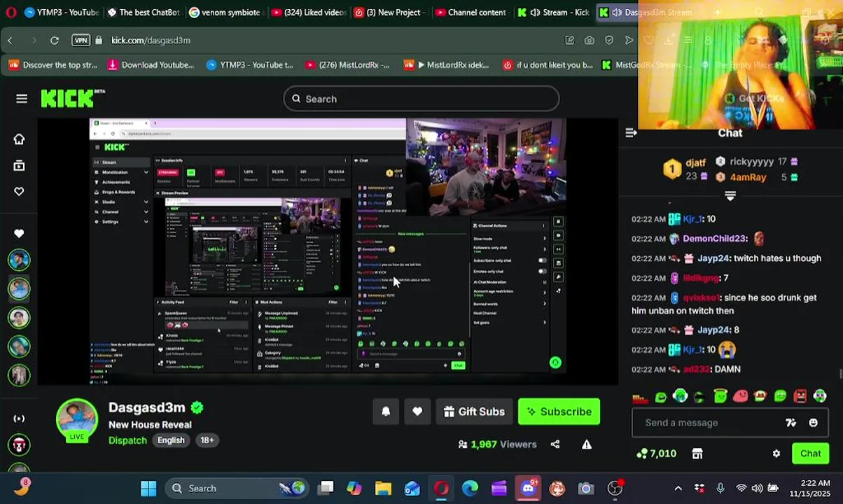Click the 18+ tag
Viewport: 843px width, 504px height.
pyautogui.click(x=207, y=440)
